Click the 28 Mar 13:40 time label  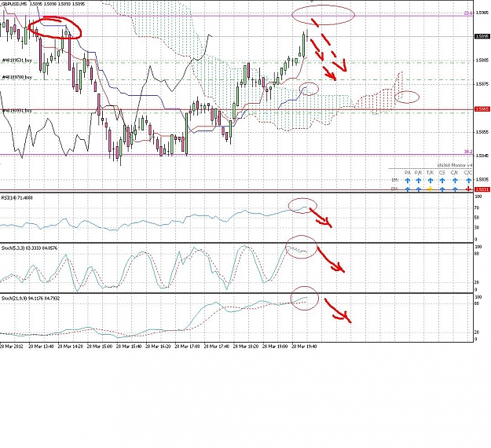[41, 346]
